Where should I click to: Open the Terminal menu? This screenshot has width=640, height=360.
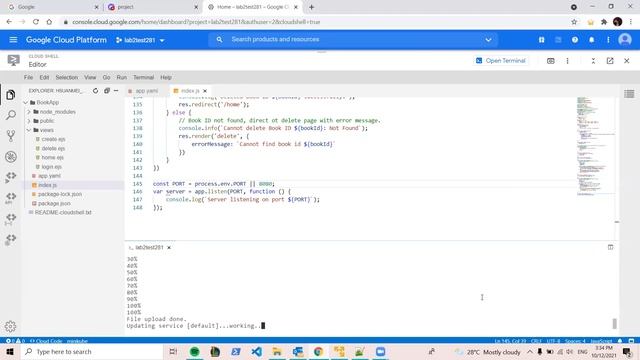143,77
